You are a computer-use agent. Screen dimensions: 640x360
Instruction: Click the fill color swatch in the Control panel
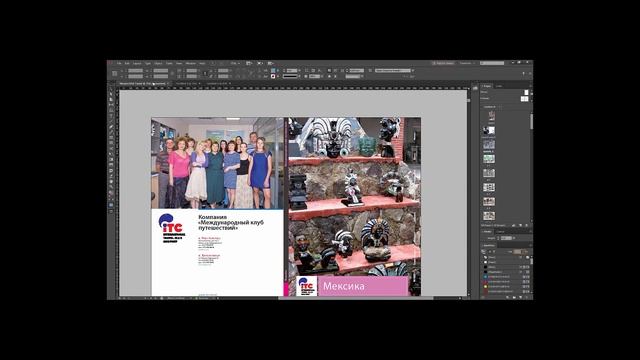tap(273, 71)
